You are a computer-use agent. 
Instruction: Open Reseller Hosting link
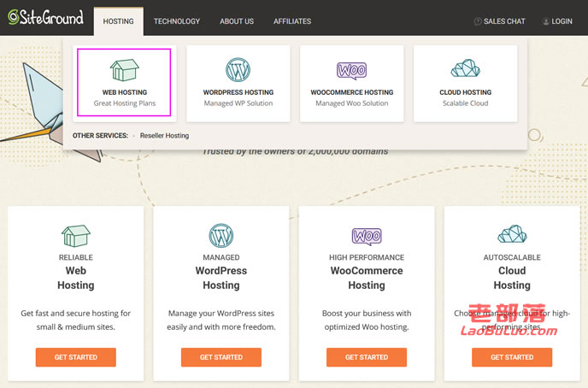click(164, 135)
